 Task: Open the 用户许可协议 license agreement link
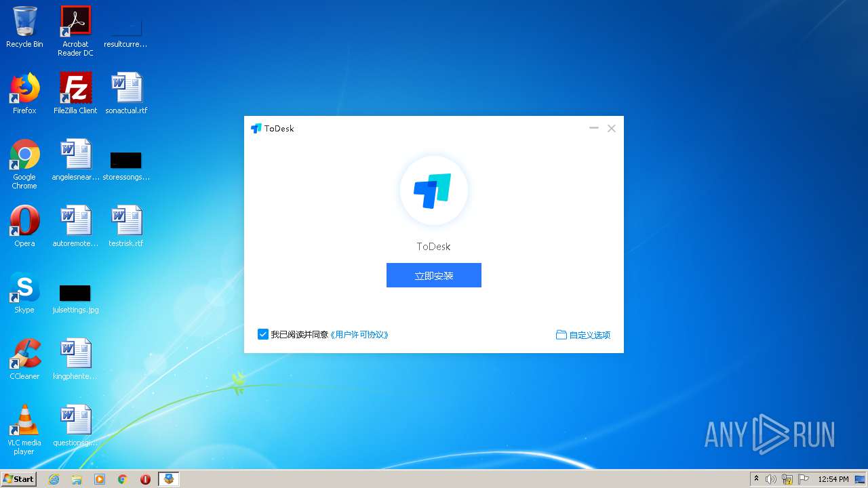point(359,335)
